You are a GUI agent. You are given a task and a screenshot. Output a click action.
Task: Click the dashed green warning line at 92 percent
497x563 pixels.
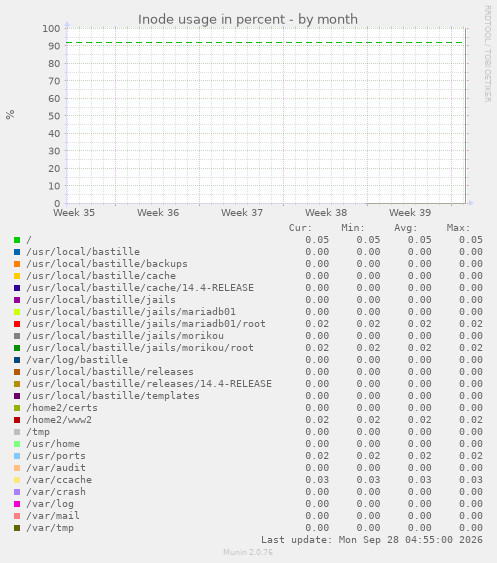(265, 43)
